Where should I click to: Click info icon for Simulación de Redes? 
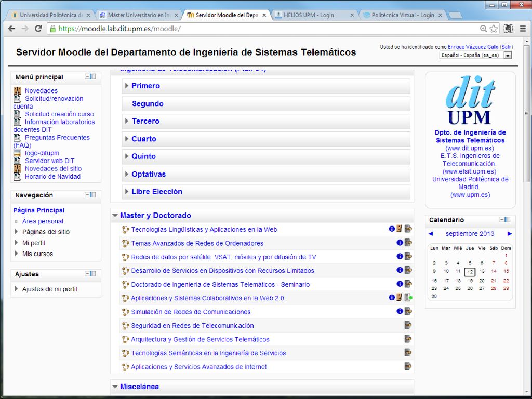click(400, 311)
